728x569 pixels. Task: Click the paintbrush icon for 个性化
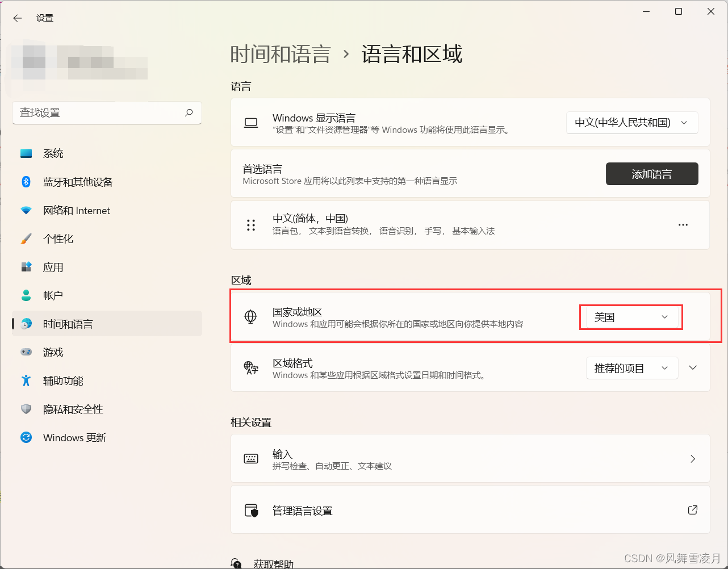tap(26, 239)
